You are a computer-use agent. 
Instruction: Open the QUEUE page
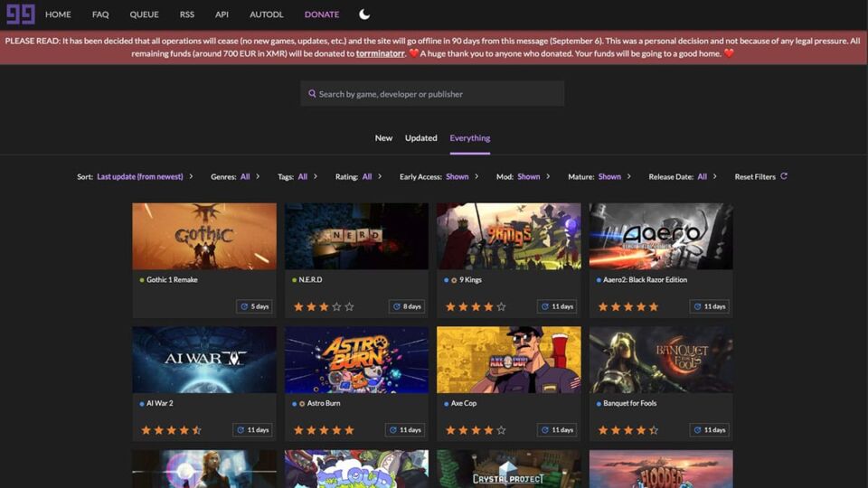[x=144, y=14]
